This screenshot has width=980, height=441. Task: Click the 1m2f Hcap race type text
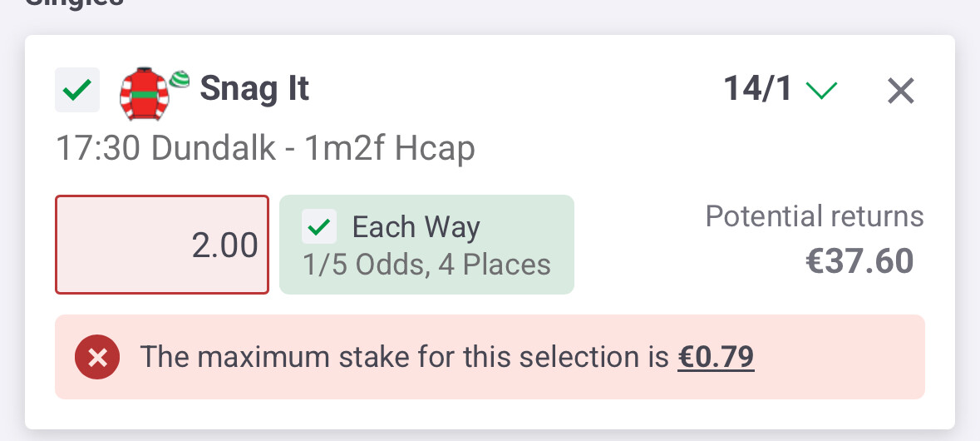(391, 149)
